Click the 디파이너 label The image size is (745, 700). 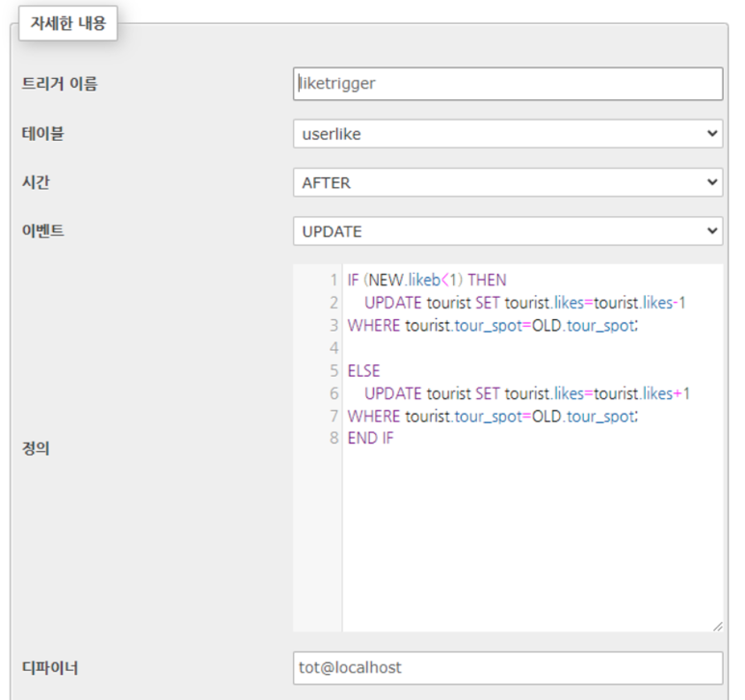(x=50, y=667)
